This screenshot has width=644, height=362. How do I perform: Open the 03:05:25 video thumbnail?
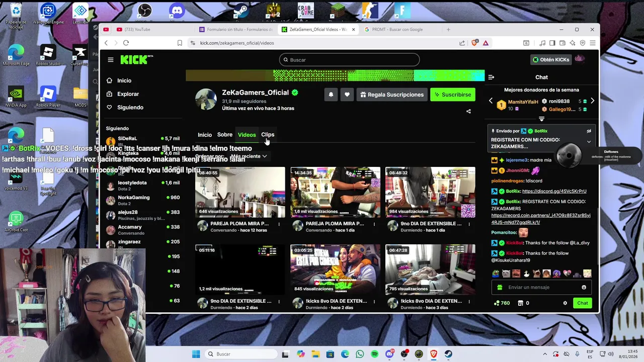tap(335, 269)
